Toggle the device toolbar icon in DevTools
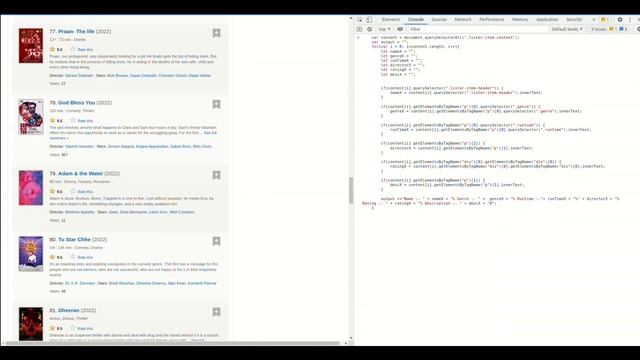640x360 pixels. tap(369, 20)
